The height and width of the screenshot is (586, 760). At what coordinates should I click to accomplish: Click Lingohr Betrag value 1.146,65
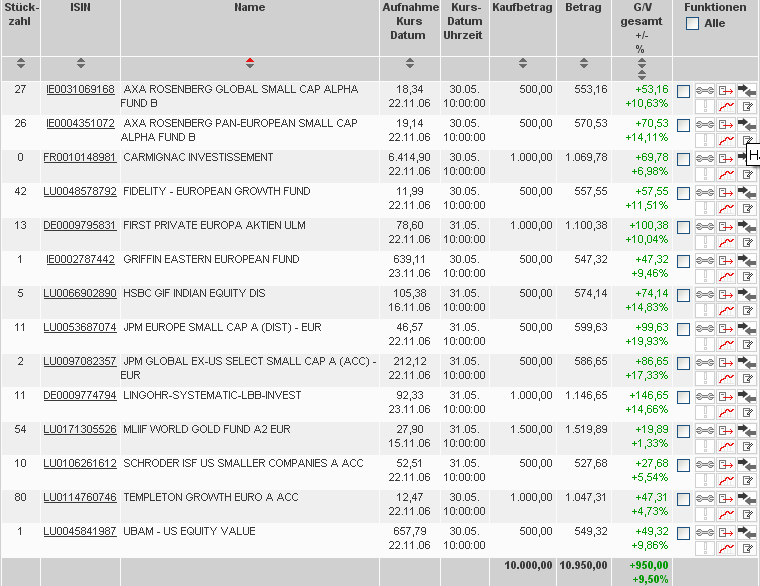[x=586, y=395]
